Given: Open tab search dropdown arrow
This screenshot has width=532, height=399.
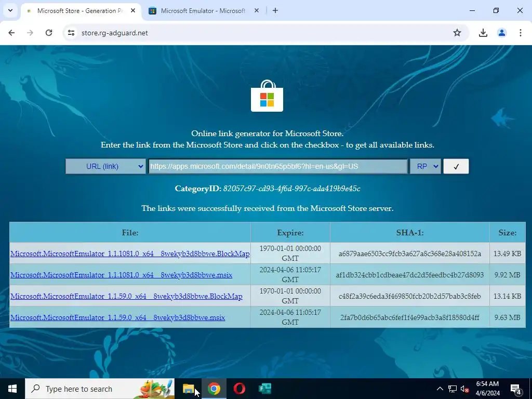Looking at the screenshot, I should coord(10,10).
